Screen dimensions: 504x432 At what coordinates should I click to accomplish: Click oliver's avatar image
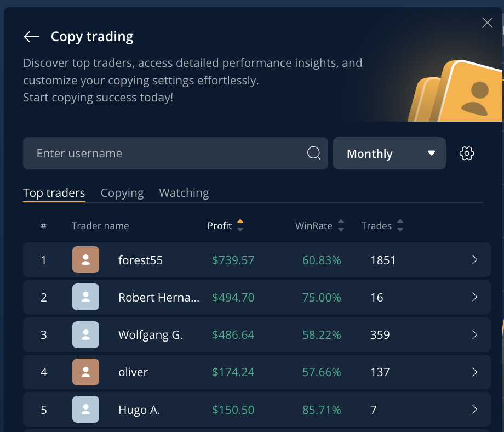tap(85, 372)
